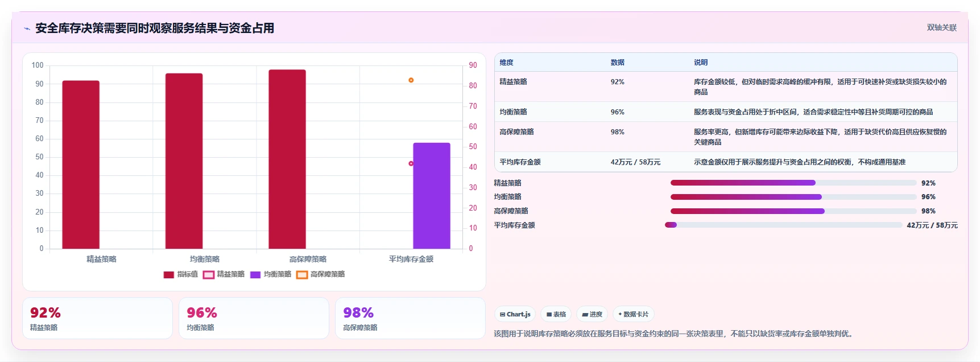
Task: Select the Chart.js tag chip
Action: pos(515,314)
